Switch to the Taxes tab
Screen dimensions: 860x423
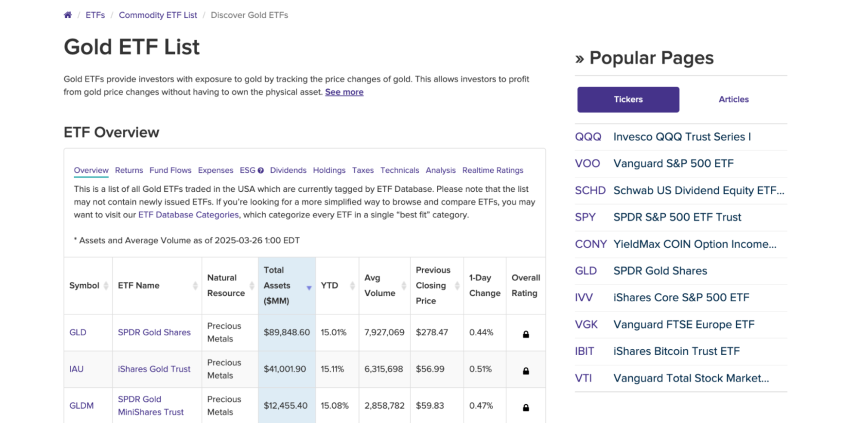(x=363, y=171)
